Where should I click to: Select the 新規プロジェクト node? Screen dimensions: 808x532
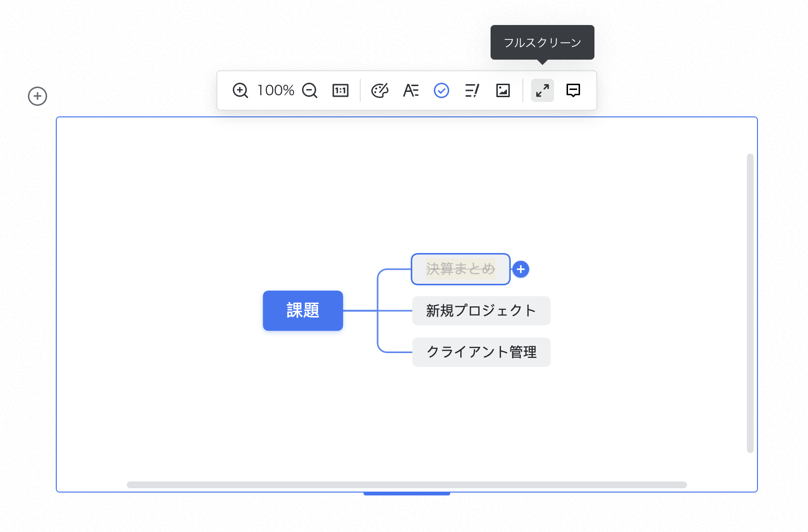[x=481, y=311]
